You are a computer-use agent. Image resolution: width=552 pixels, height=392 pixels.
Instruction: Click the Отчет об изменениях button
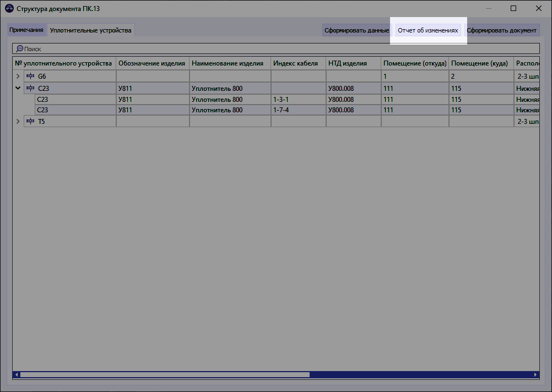click(429, 30)
